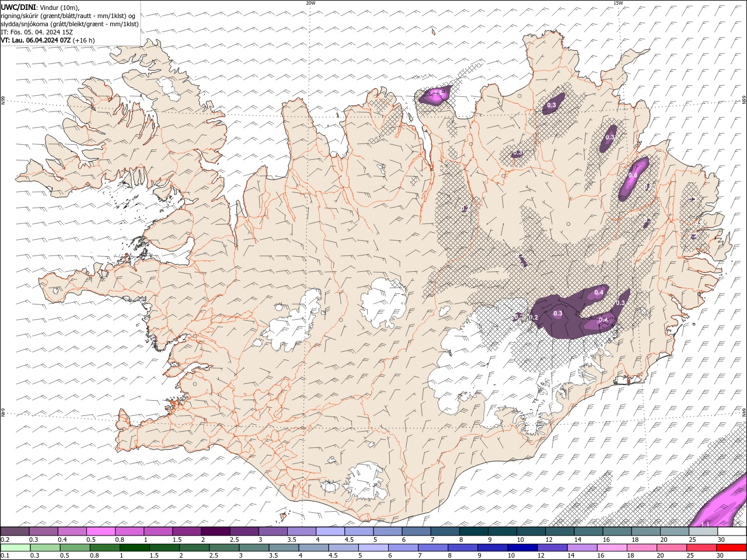
Task: Select upper legend swatch labeled 0.4
Action: point(72,531)
